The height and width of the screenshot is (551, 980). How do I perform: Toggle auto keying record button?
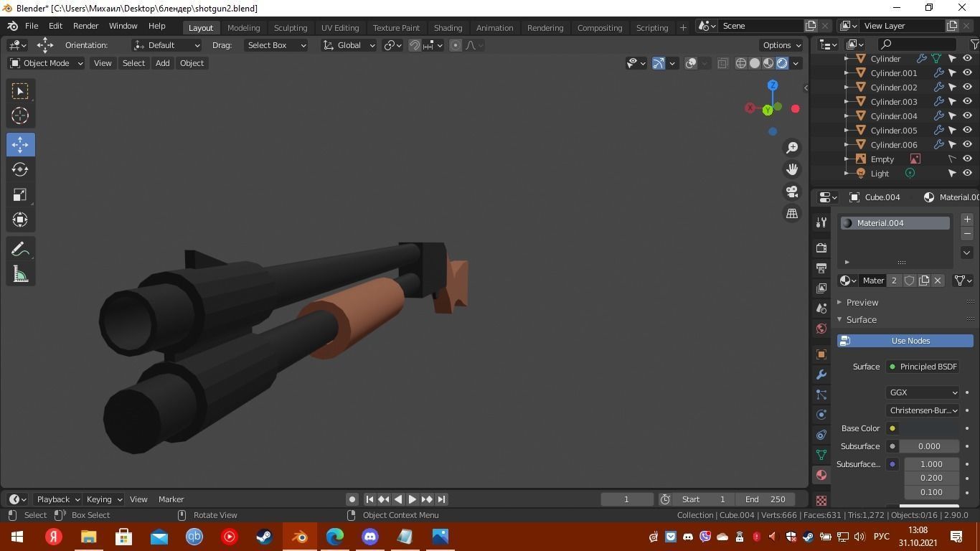[352, 499]
